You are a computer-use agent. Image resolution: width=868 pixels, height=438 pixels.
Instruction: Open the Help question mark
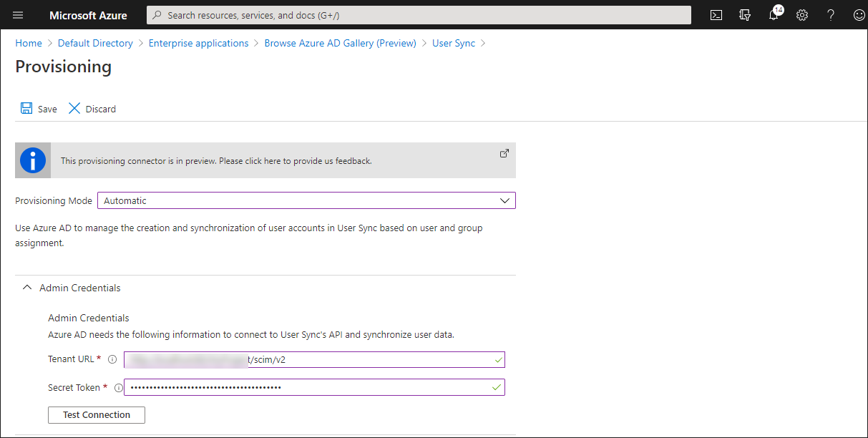pos(831,15)
